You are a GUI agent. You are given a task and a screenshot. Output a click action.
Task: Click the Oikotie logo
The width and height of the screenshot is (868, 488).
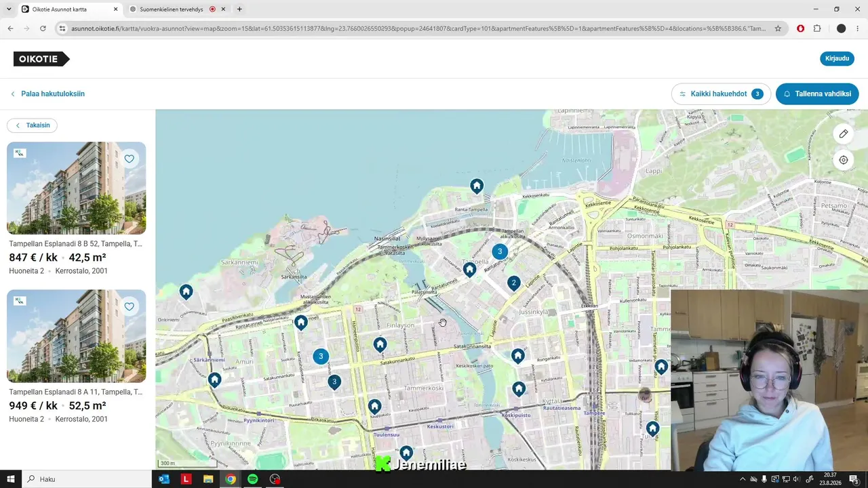coord(41,59)
